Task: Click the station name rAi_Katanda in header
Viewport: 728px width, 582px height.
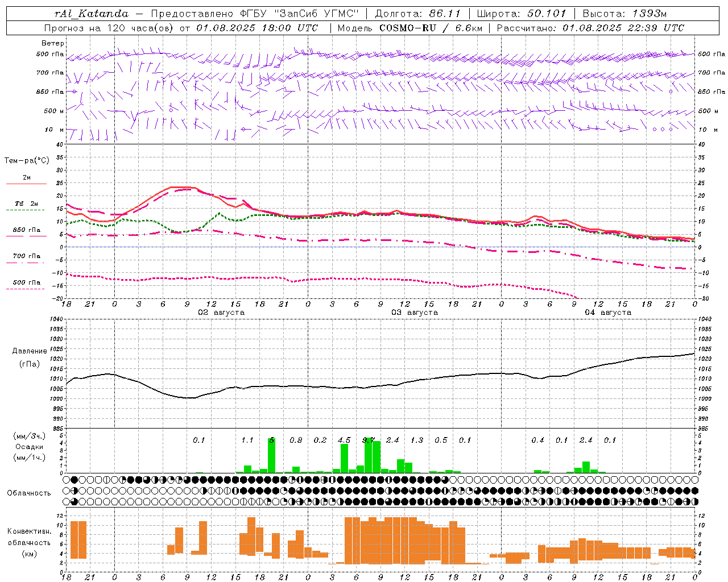Action: coord(92,14)
